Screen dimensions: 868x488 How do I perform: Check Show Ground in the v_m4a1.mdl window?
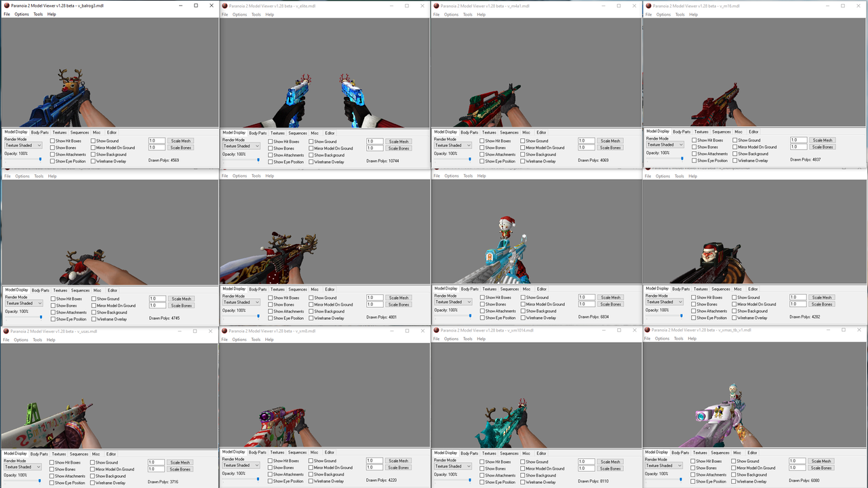pyautogui.click(x=524, y=141)
